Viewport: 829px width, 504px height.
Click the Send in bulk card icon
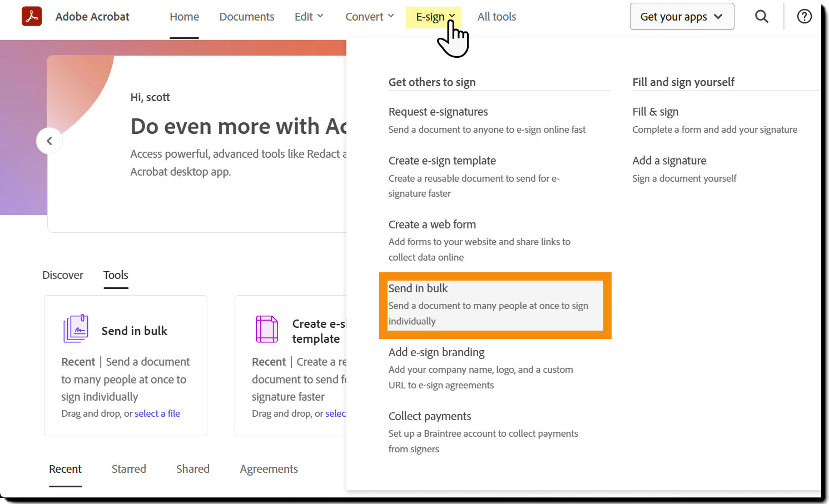(76, 328)
